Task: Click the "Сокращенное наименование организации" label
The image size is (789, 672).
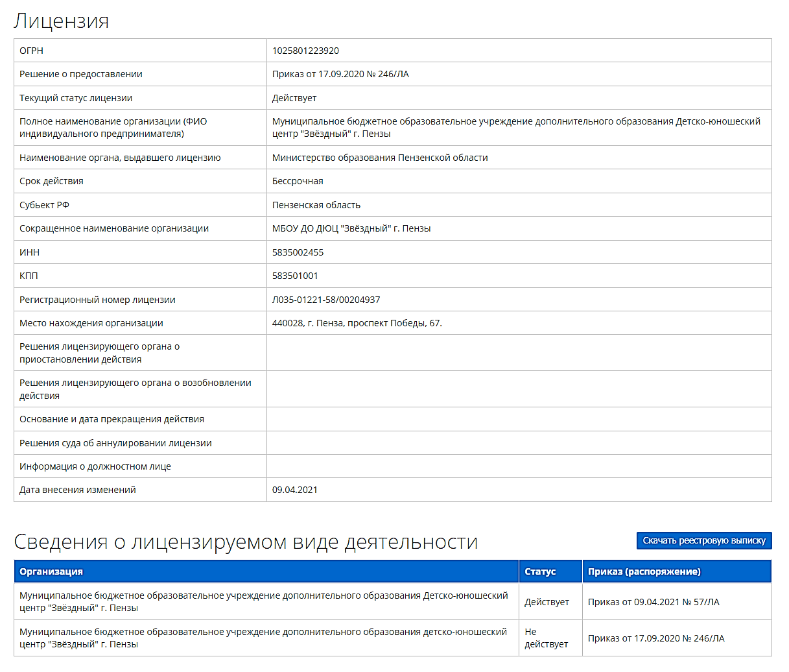Action: point(114,228)
